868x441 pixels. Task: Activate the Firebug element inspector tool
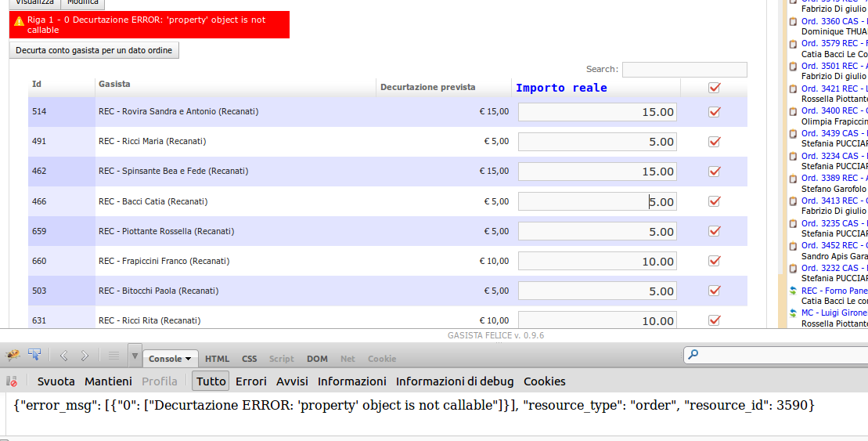34,356
